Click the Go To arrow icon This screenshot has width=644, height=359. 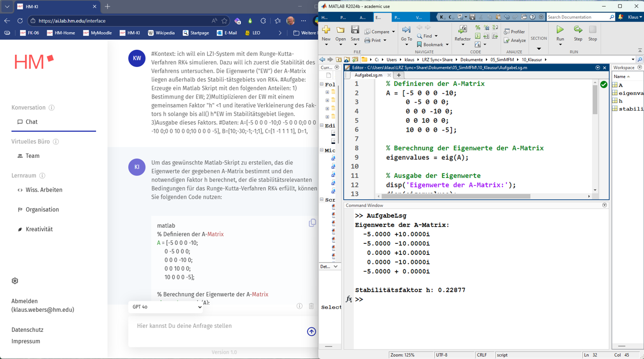[x=407, y=30]
